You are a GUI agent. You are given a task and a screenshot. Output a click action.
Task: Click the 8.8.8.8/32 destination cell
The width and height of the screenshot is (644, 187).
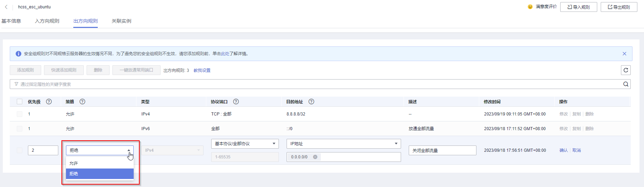(296, 114)
